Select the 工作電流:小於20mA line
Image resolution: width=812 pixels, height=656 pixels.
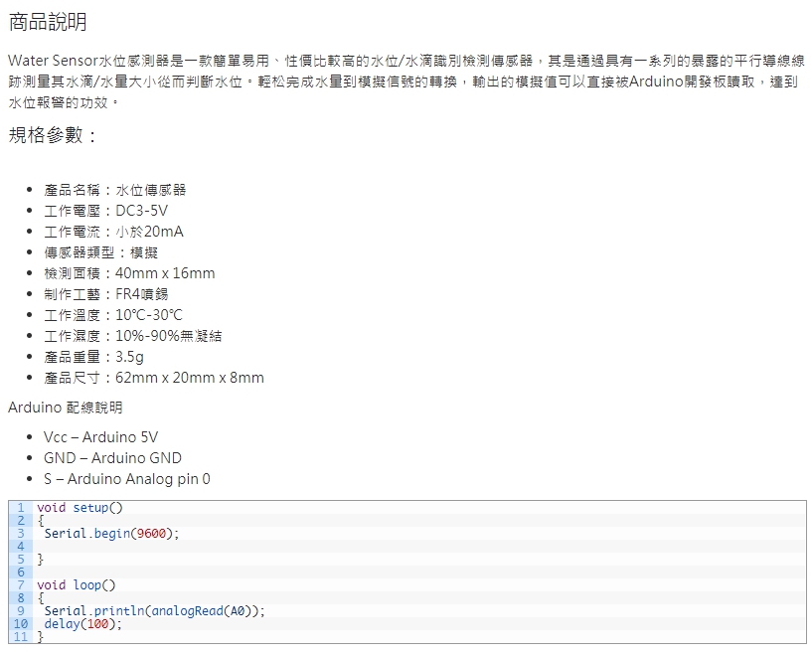point(113,232)
